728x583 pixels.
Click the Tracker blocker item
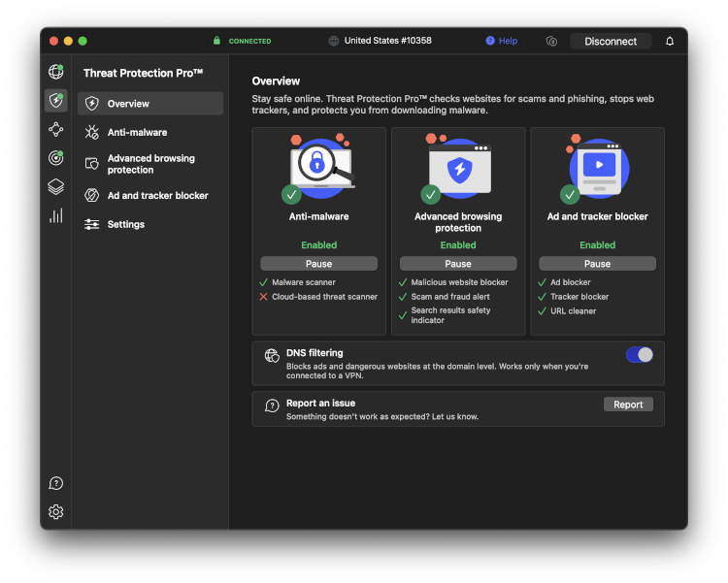click(573, 297)
